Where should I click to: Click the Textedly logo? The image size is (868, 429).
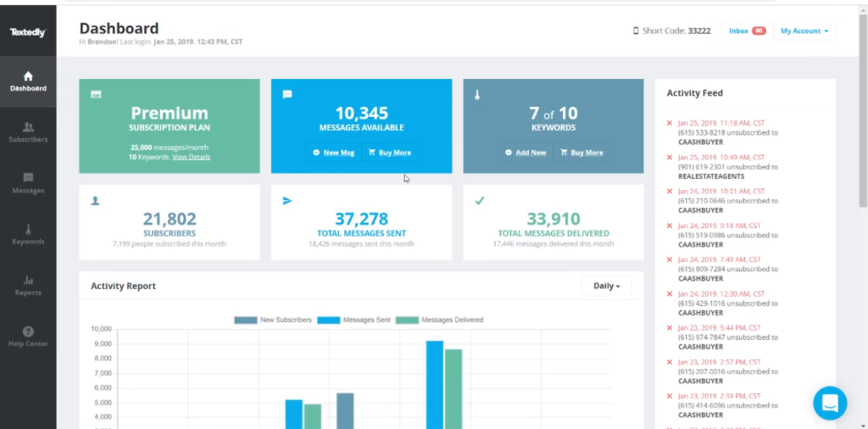point(28,32)
